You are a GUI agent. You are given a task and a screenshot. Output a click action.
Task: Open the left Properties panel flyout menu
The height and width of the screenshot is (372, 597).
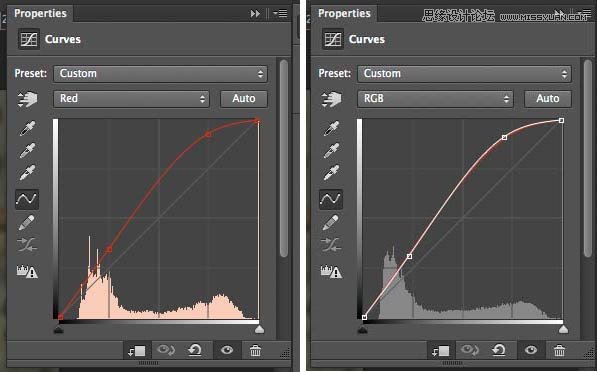coord(281,14)
